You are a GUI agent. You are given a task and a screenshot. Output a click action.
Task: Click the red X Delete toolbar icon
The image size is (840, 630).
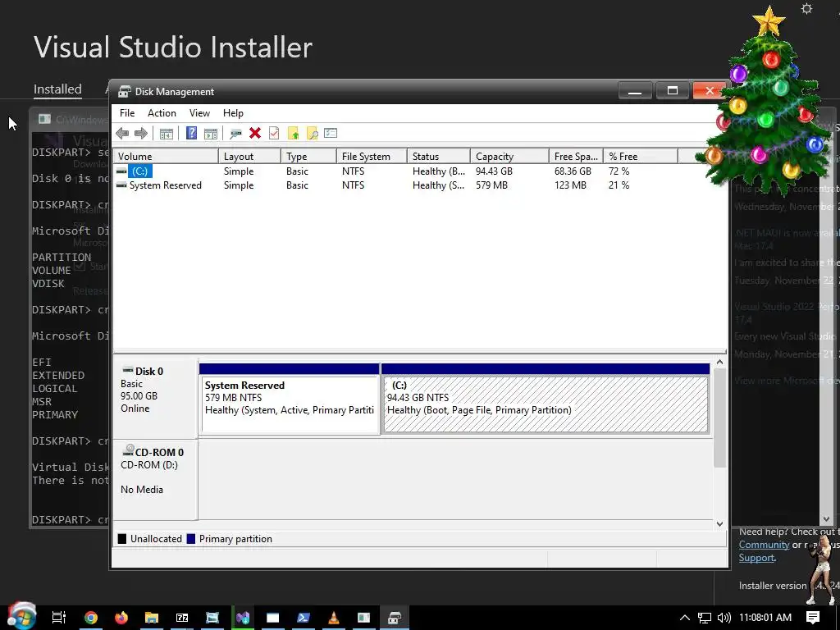pyautogui.click(x=255, y=133)
